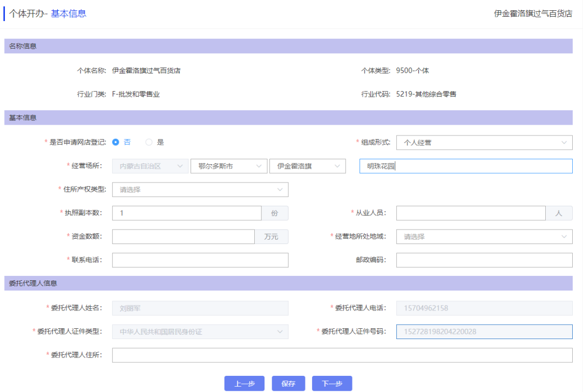Click the 保存 button
The height and width of the screenshot is (392, 583).
click(x=288, y=383)
